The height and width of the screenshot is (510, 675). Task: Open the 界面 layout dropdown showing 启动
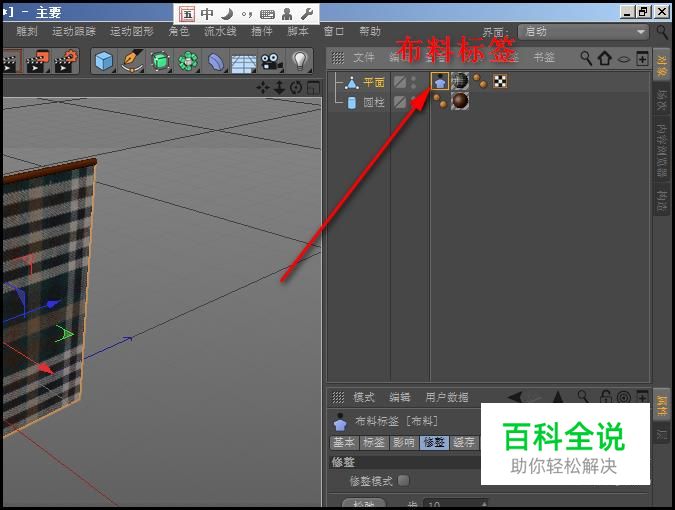click(583, 32)
